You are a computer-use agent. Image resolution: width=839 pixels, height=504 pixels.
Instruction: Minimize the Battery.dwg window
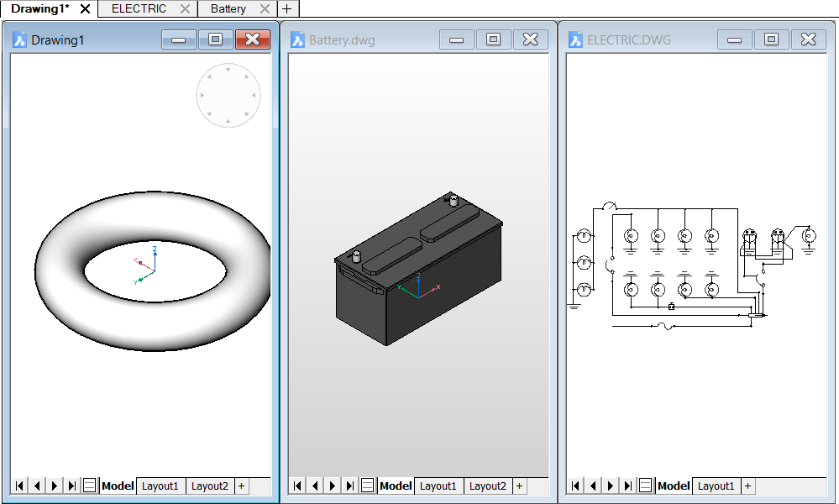pyautogui.click(x=456, y=39)
